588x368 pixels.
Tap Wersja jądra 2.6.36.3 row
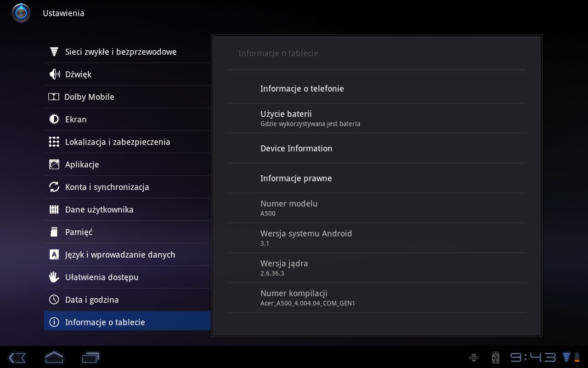(x=376, y=268)
